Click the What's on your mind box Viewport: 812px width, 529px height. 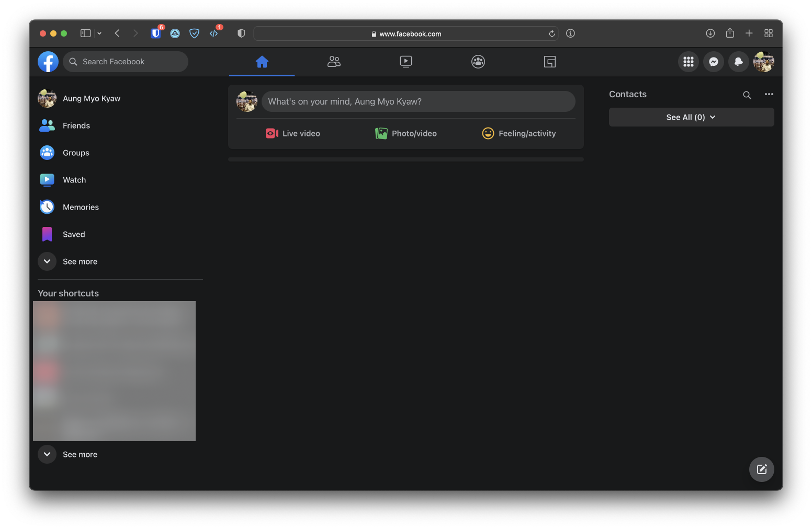(x=419, y=101)
